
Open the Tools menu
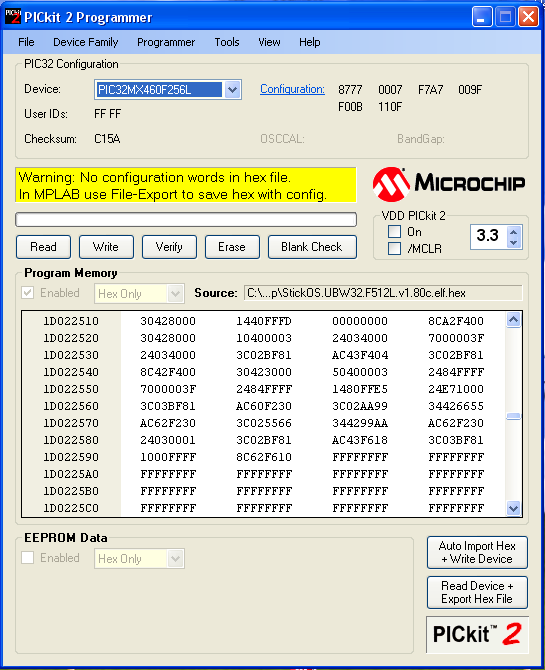coord(227,42)
